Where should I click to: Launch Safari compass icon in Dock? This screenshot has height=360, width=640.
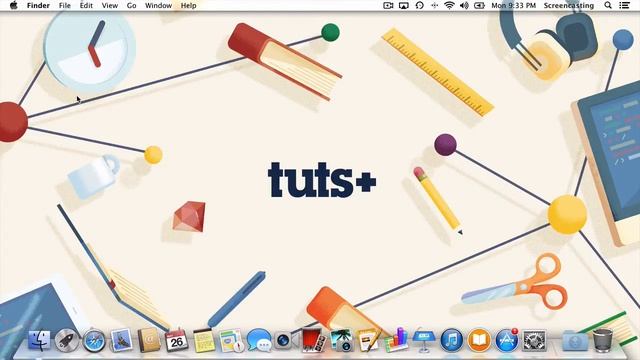(x=94, y=340)
